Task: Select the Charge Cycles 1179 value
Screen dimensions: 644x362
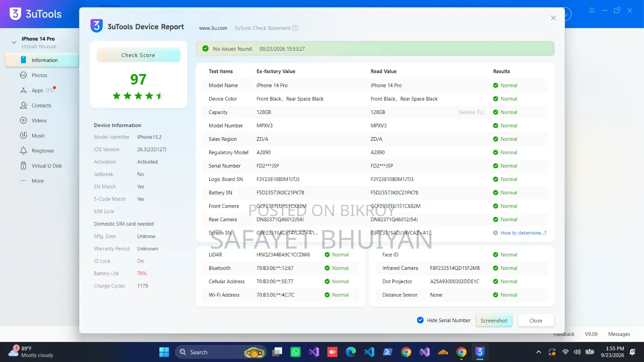Action: 142,286
